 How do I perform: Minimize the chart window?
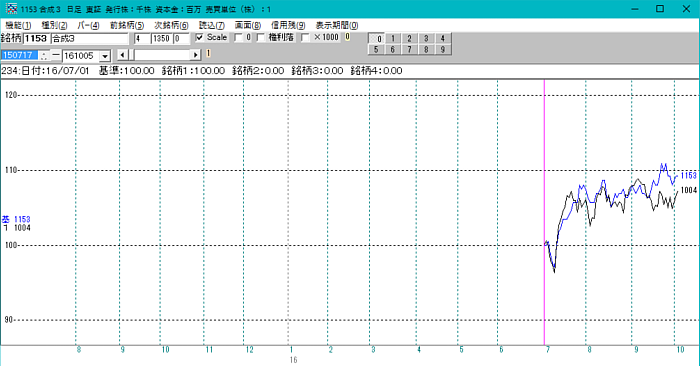tap(635, 9)
